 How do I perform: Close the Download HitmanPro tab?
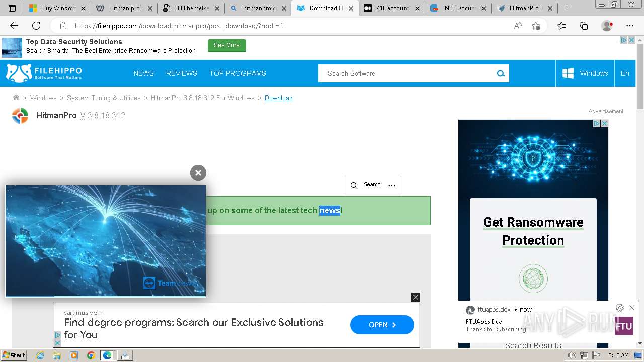coord(351,8)
